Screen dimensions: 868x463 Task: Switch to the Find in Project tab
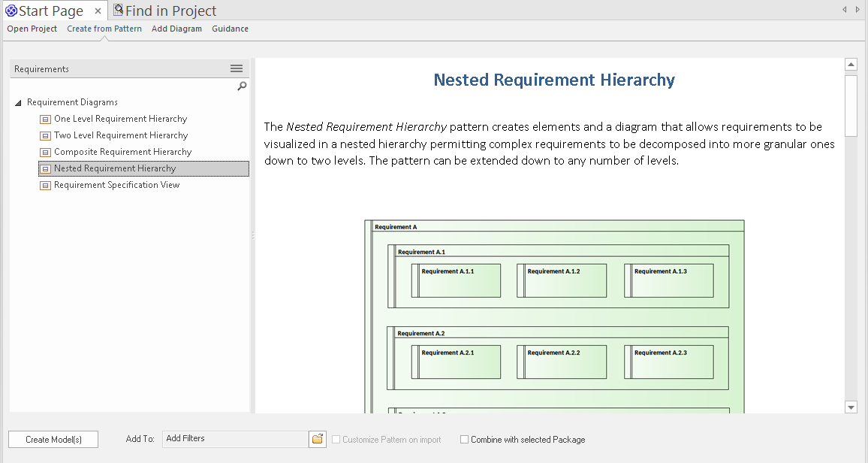tap(165, 11)
